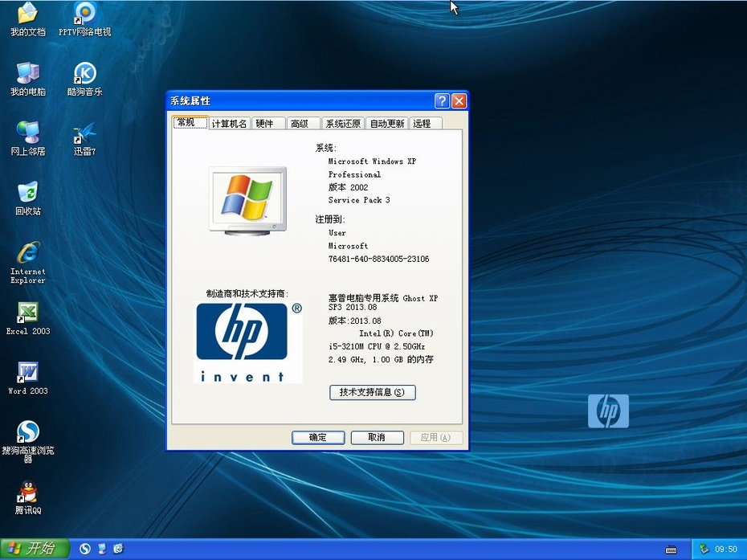The height and width of the screenshot is (560, 747).
Task: Select the 腾讯QQ penguin icon
Action: (27, 497)
